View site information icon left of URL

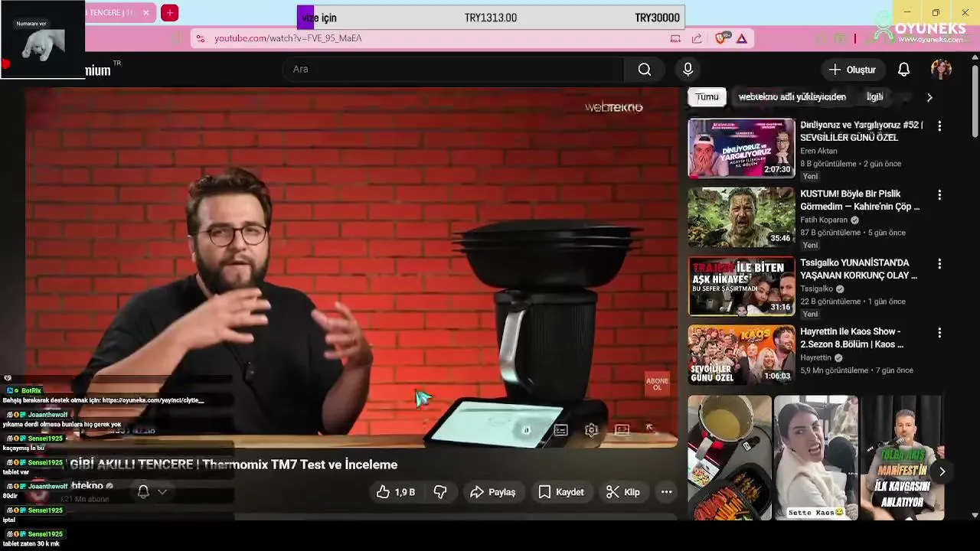200,38
